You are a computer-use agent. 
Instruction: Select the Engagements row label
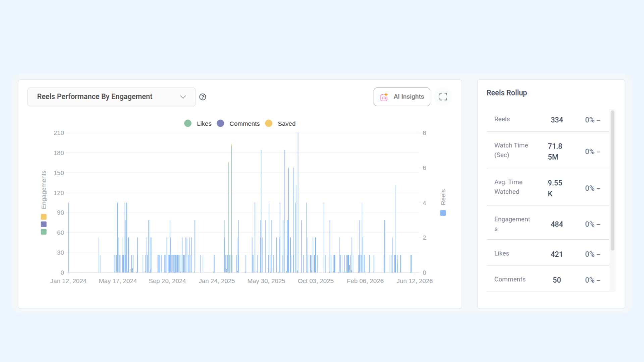point(512,224)
